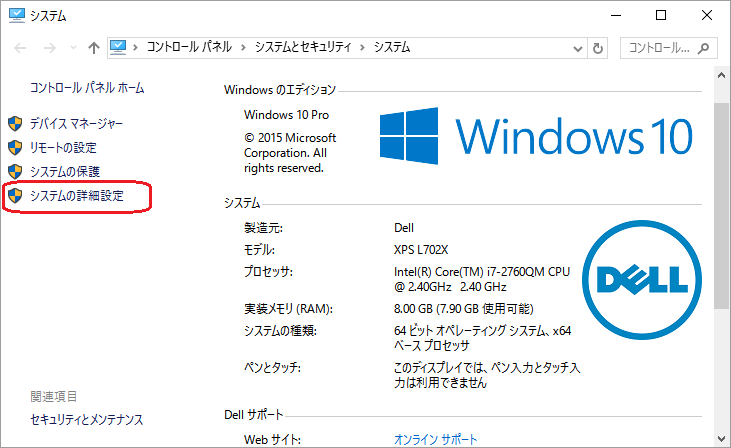Open address bar history dropdown
Viewport: 731px width, 448px height.
[578, 48]
